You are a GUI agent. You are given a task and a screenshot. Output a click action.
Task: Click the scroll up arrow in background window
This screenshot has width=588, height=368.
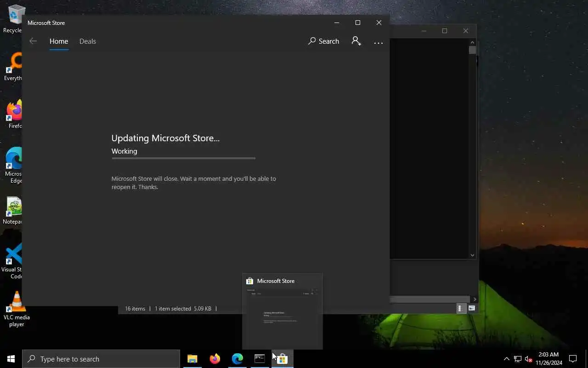[472, 42]
